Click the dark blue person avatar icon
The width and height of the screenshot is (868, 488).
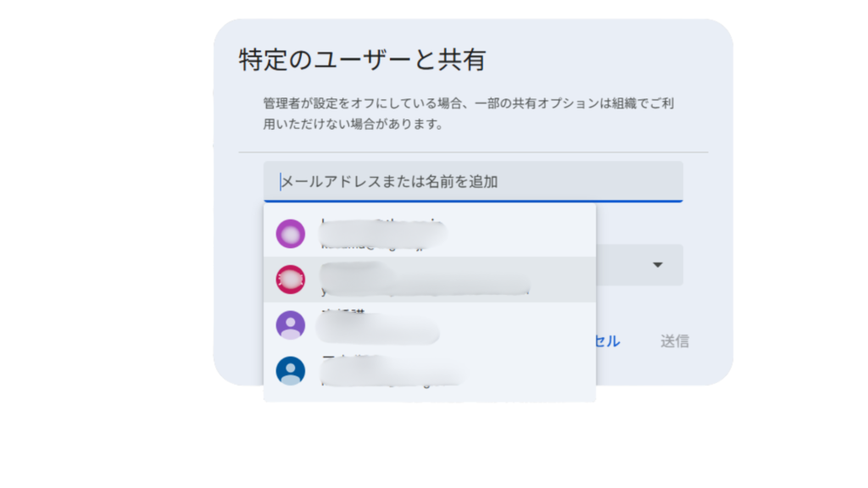291,370
